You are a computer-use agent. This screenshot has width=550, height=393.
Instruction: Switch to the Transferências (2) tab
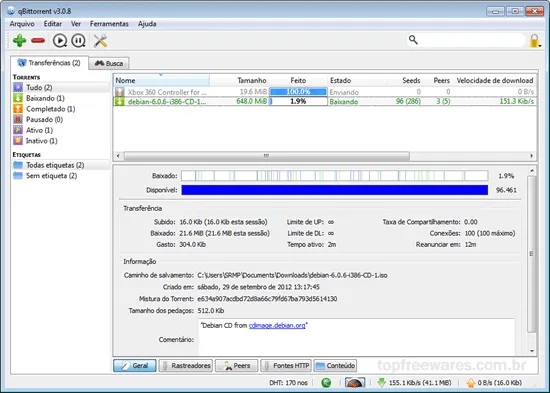(49, 63)
